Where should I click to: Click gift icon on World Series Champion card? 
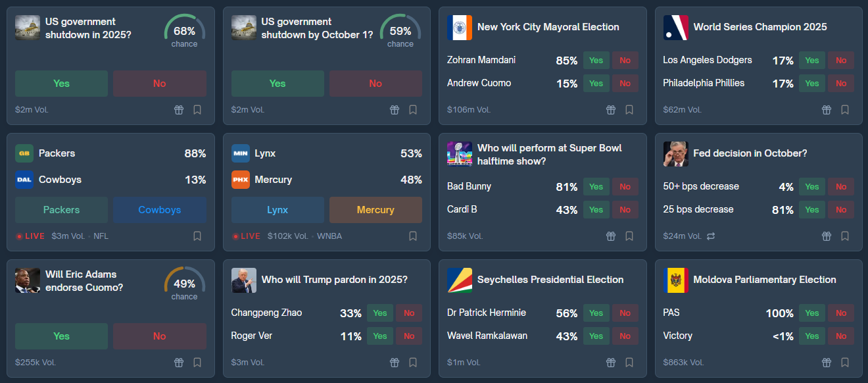(x=827, y=110)
